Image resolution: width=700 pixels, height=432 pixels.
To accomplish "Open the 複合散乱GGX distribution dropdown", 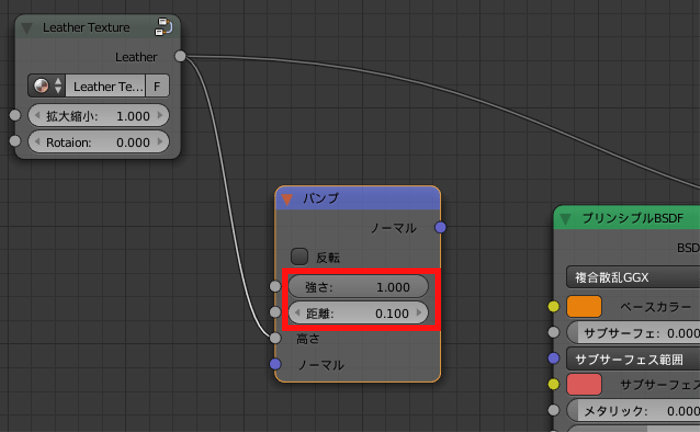I will (633, 277).
